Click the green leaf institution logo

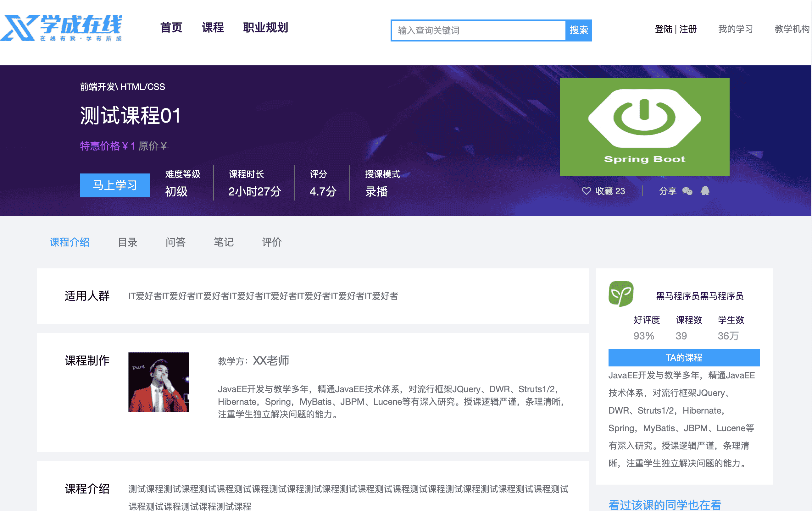621,294
